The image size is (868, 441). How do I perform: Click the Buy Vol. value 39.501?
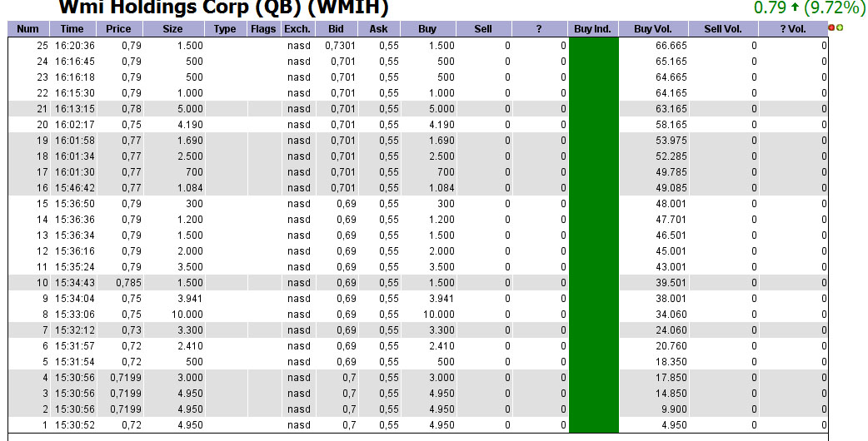click(x=671, y=283)
